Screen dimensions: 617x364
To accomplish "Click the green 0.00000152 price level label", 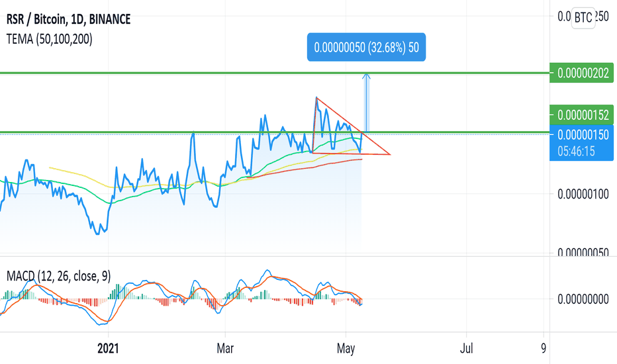I will click(582, 115).
